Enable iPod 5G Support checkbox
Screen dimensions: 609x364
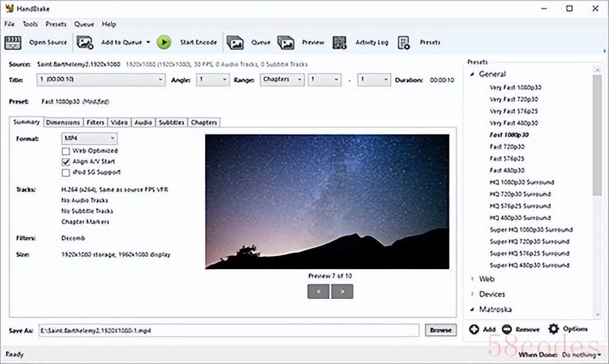click(66, 173)
